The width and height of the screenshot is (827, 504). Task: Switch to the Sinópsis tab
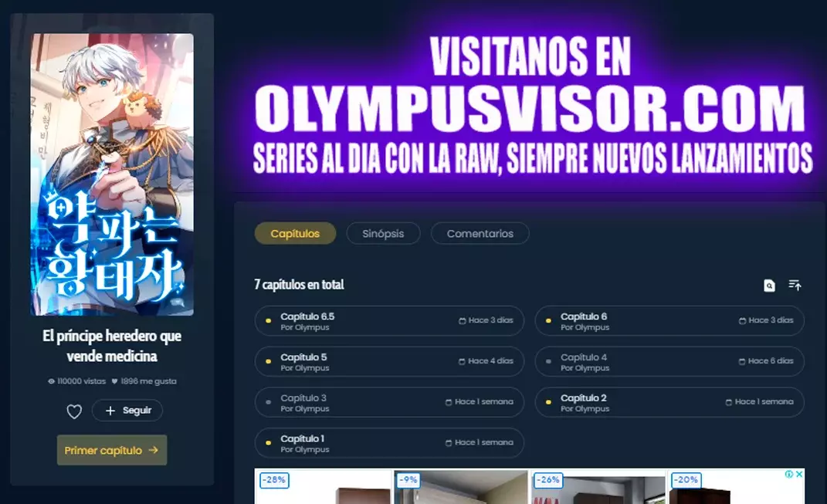point(383,234)
